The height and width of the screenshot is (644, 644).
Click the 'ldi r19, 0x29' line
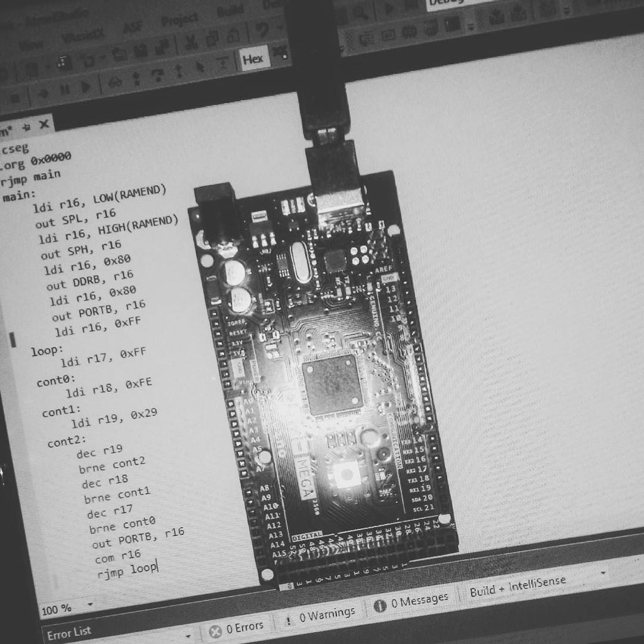pyautogui.click(x=114, y=418)
